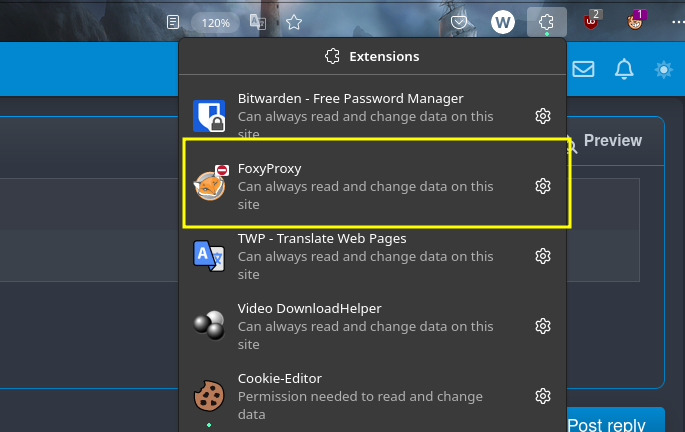
Task: Click the 120% zoom level badge
Action: pos(215,23)
